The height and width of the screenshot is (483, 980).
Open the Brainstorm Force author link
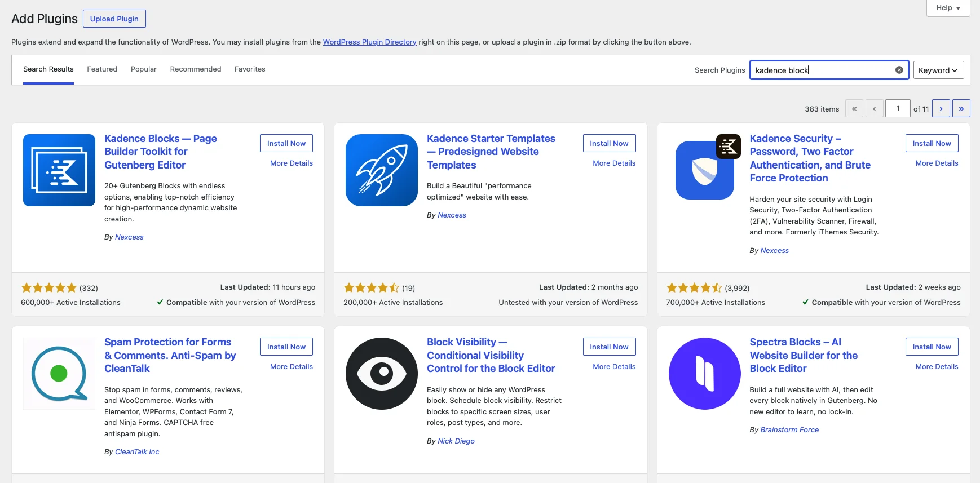pos(789,429)
